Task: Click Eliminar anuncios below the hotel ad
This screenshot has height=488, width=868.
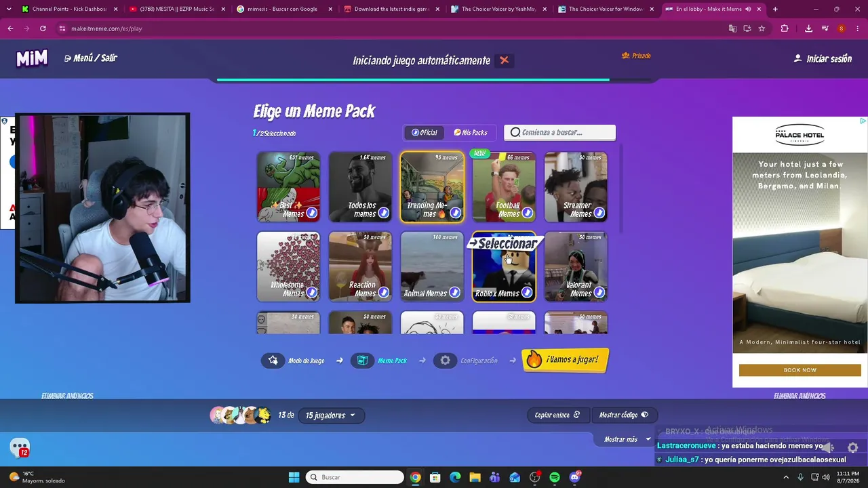Action: pos(800,396)
